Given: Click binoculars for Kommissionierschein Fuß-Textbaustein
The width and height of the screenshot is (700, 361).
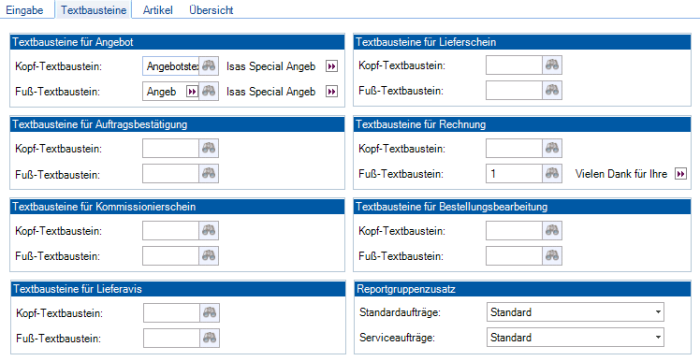Looking at the screenshot, I should [208, 256].
